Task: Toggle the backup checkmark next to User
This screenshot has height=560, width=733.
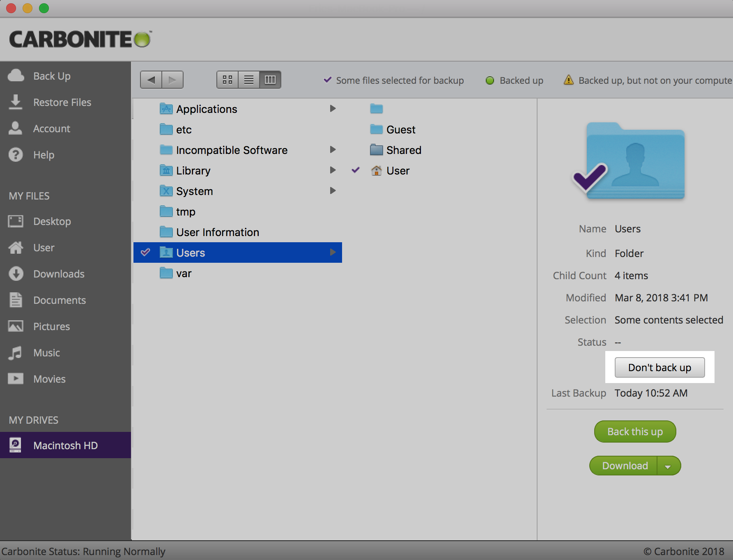Action: [x=356, y=170]
